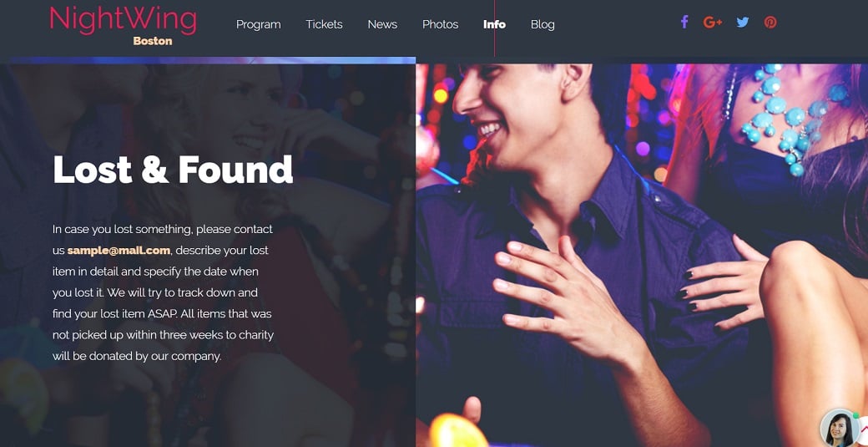The width and height of the screenshot is (868, 447).
Task: Click the blue gradient bar above Lost & Found
Action: click(x=213, y=60)
